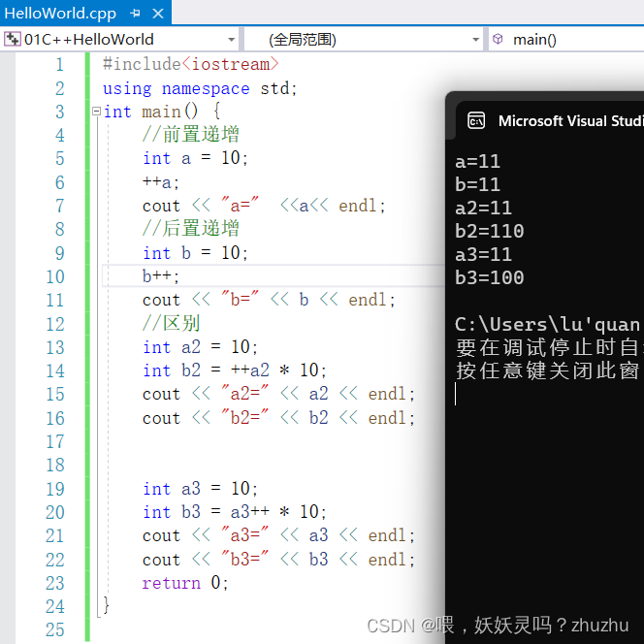Click console output line "b2=110"
Screen dimensions: 644x644
tap(489, 231)
